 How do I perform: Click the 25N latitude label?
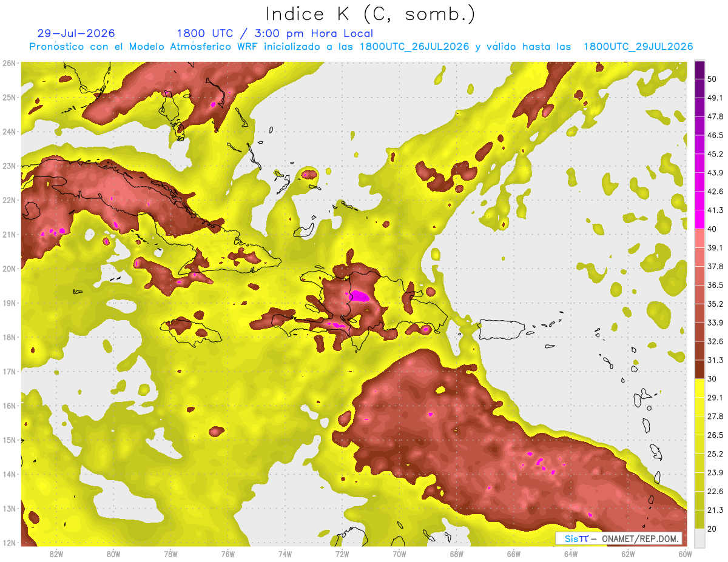8,98
